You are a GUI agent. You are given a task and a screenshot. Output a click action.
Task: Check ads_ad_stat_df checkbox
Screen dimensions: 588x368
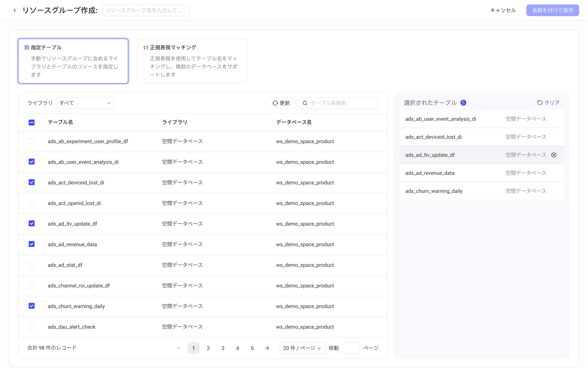(32, 265)
